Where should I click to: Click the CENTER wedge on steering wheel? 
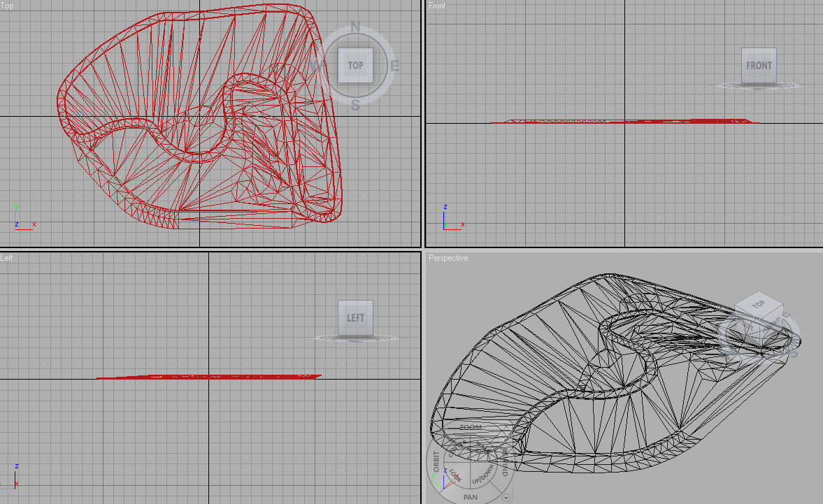458,448
